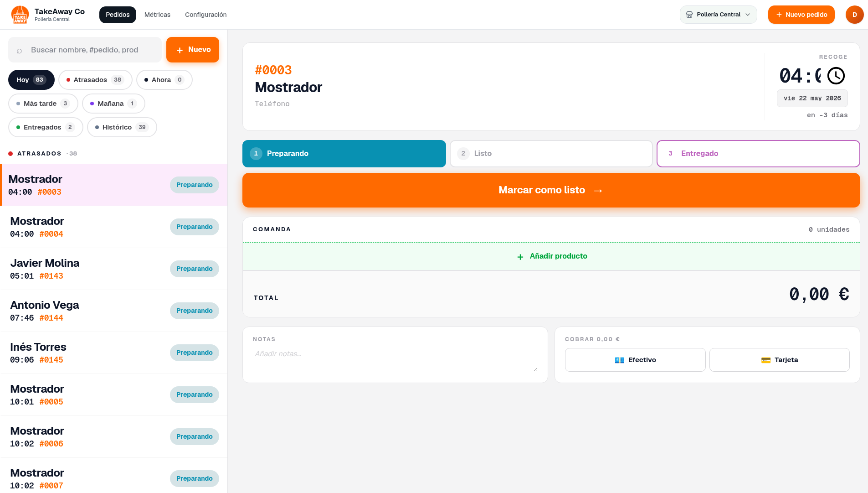Filter by Atrasados orders

click(x=95, y=80)
